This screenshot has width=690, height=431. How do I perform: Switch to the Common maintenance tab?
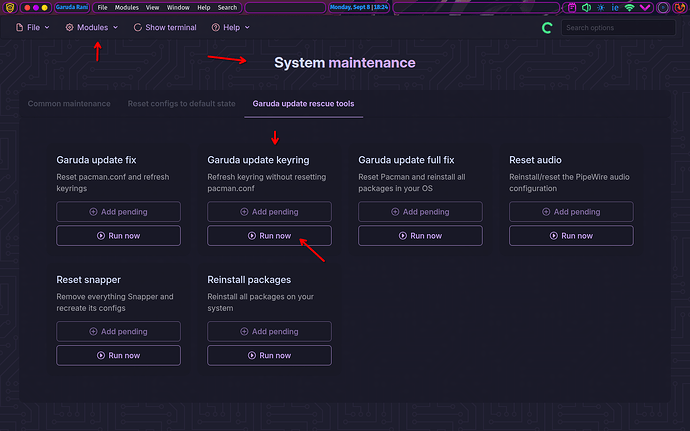click(x=70, y=103)
